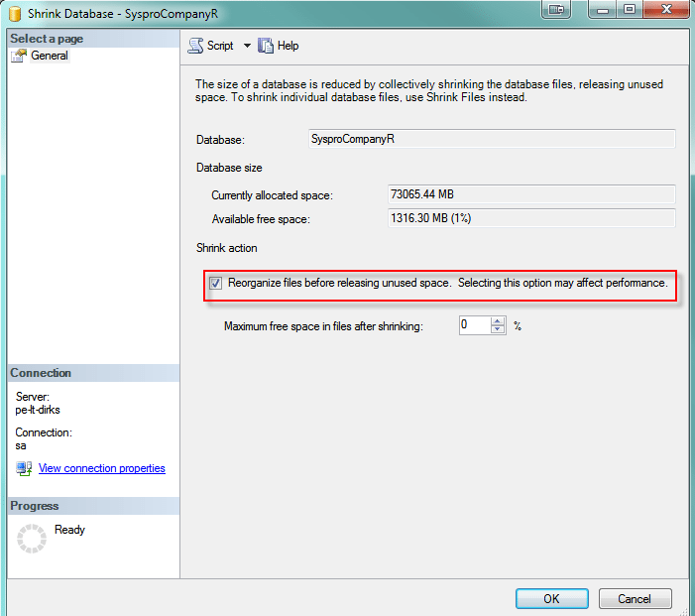The width and height of the screenshot is (695, 616).
Task: Click the connection properties computer icon
Action: click(x=24, y=468)
